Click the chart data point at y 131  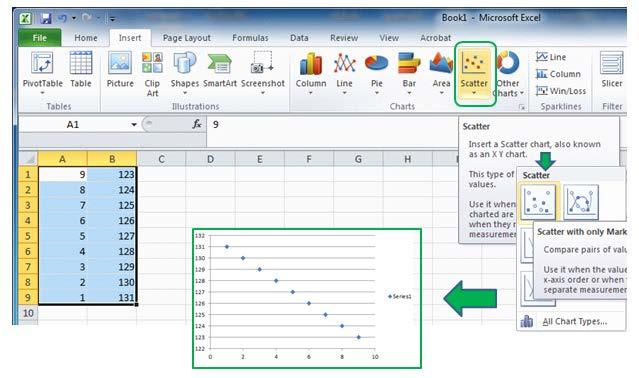point(227,247)
